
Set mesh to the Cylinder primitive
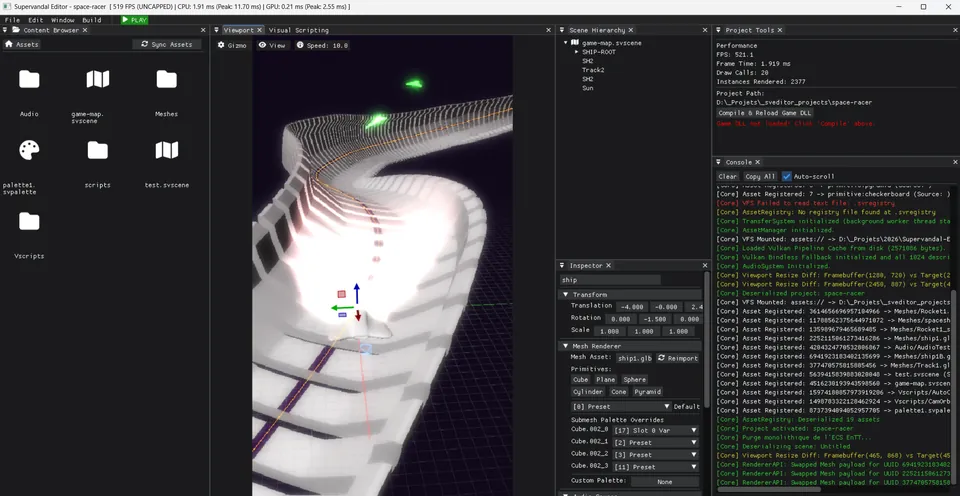588,392
